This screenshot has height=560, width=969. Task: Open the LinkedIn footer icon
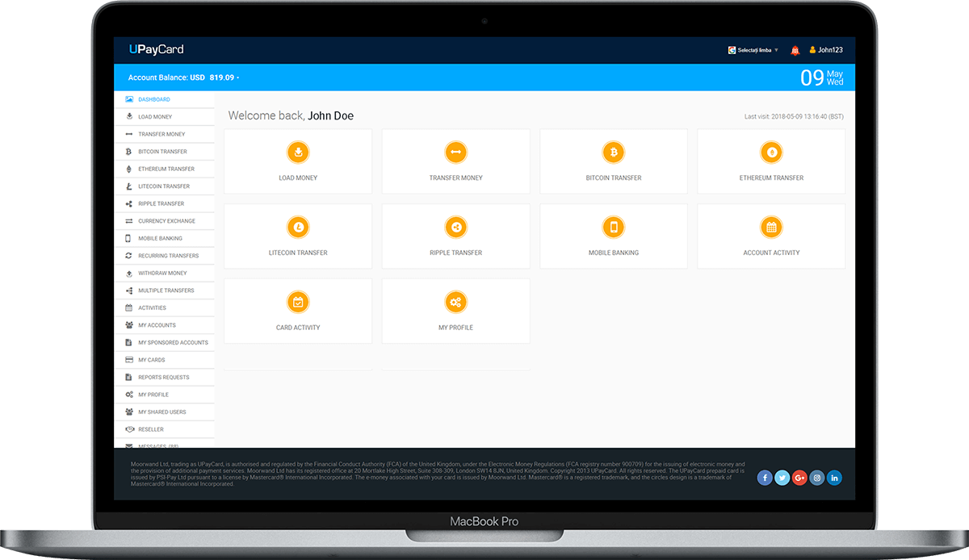click(834, 477)
